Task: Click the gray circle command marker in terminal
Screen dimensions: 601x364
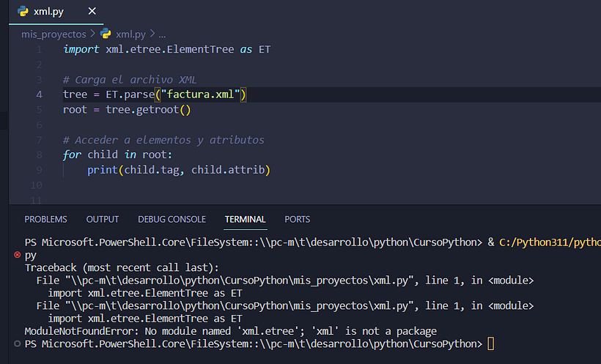Action: pyautogui.click(x=18, y=343)
